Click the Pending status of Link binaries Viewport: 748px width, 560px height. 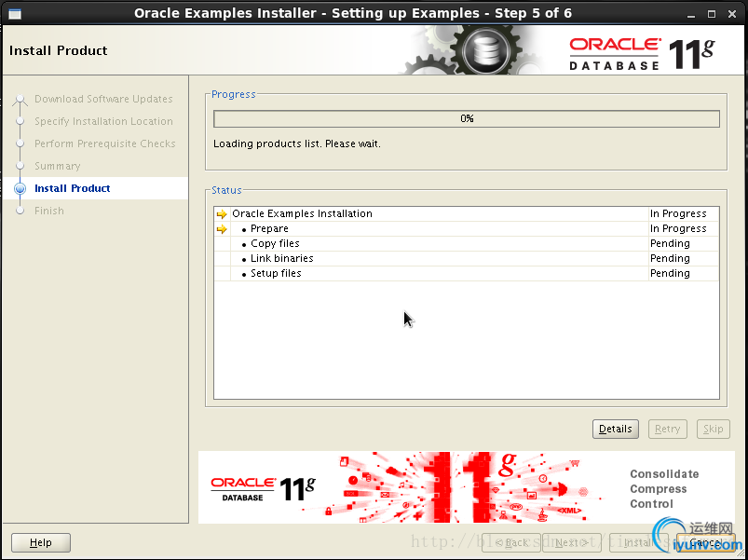[670, 258]
